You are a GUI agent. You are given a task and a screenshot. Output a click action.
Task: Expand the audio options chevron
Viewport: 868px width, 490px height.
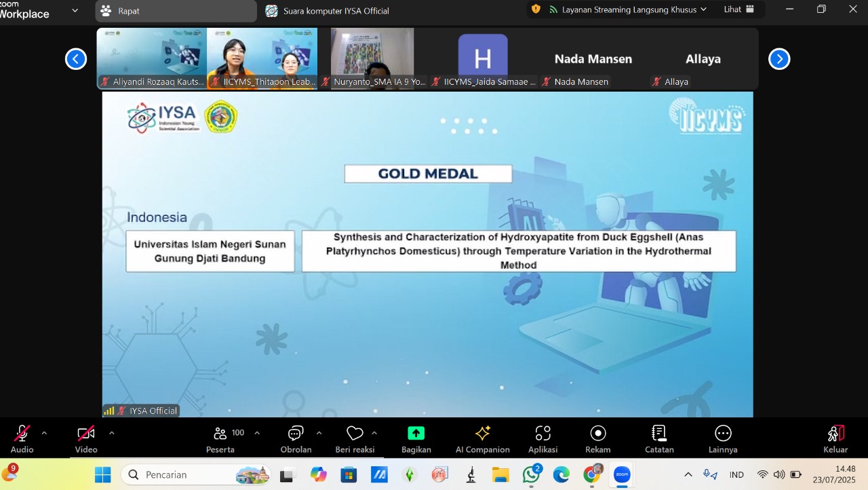click(x=45, y=432)
